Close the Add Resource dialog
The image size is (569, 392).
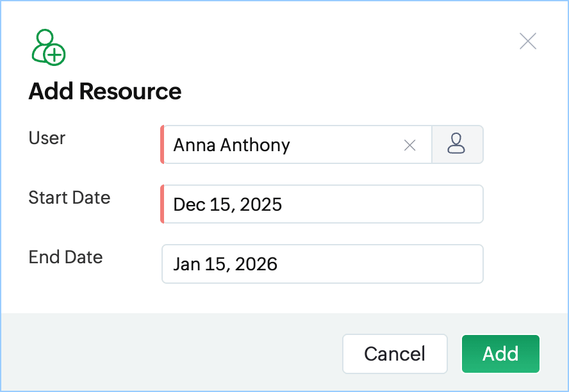pyautogui.click(x=528, y=42)
